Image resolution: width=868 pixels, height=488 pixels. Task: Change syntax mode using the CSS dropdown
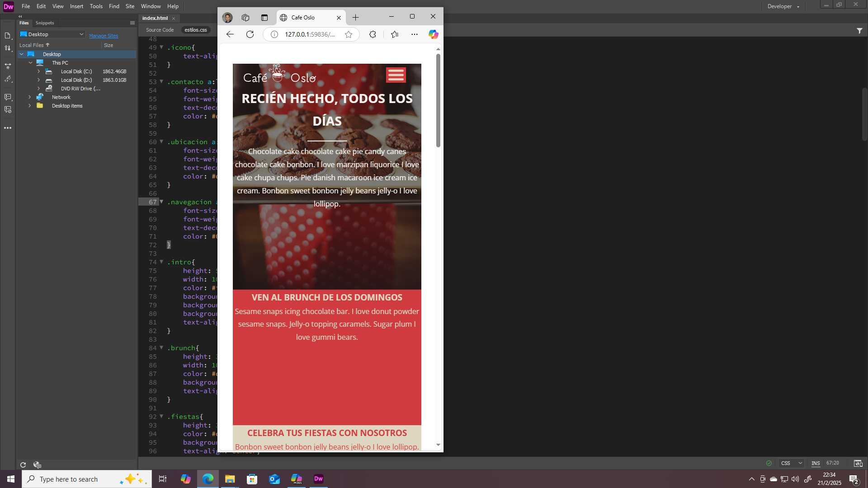pos(791,463)
